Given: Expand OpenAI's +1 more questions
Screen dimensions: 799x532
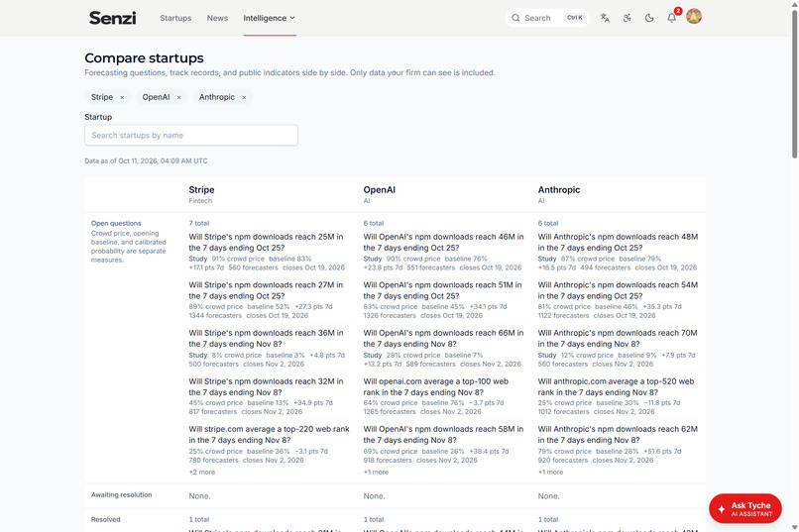Looking at the screenshot, I should 376,472.
